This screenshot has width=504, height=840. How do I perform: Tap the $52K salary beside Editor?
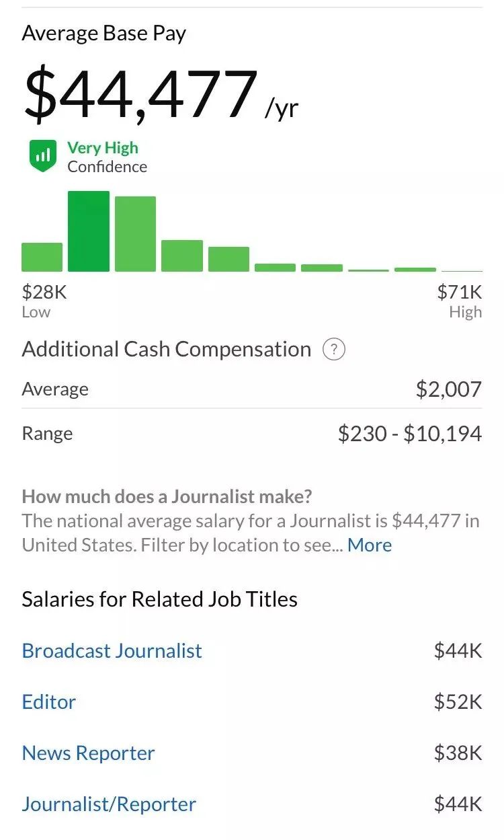coord(458,701)
